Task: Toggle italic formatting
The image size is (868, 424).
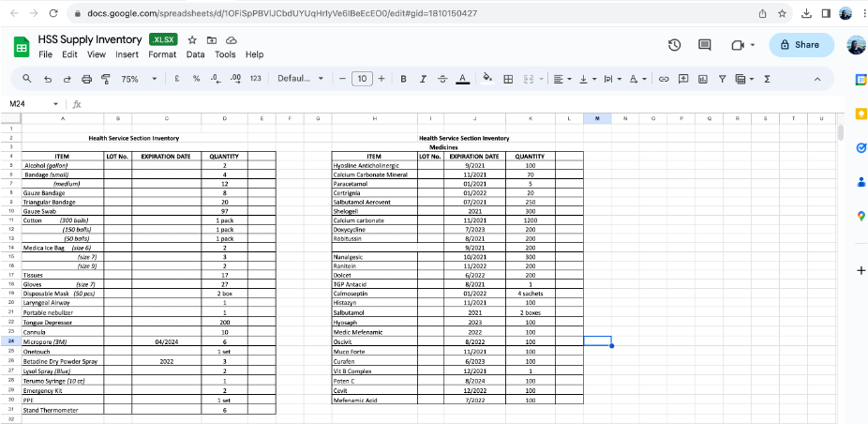Action: 423,79
